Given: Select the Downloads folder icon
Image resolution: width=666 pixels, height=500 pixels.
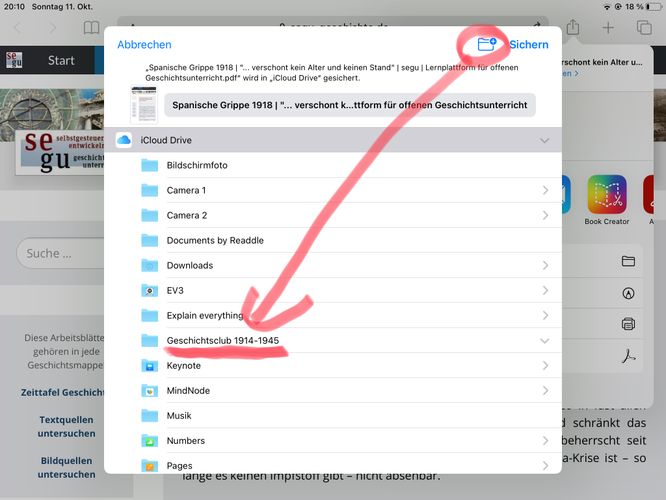Looking at the screenshot, I should click(x=150, y=266).
